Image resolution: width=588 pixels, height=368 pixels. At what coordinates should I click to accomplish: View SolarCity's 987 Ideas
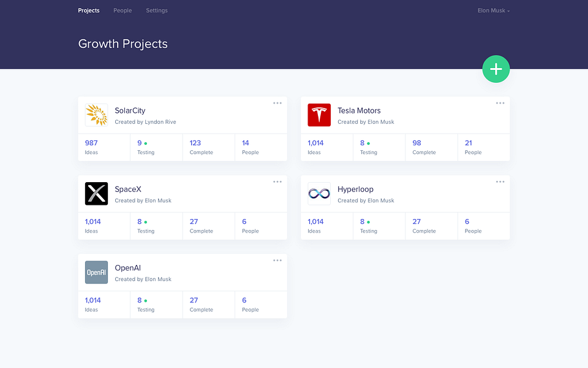(x=104, y=147)
